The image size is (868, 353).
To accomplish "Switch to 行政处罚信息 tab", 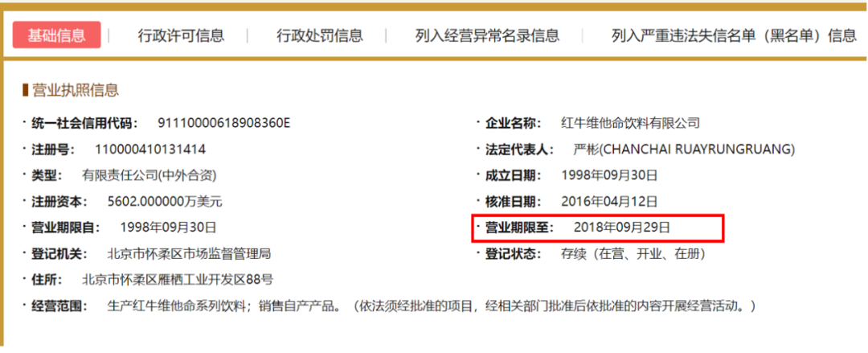I will tap(320, 36).
